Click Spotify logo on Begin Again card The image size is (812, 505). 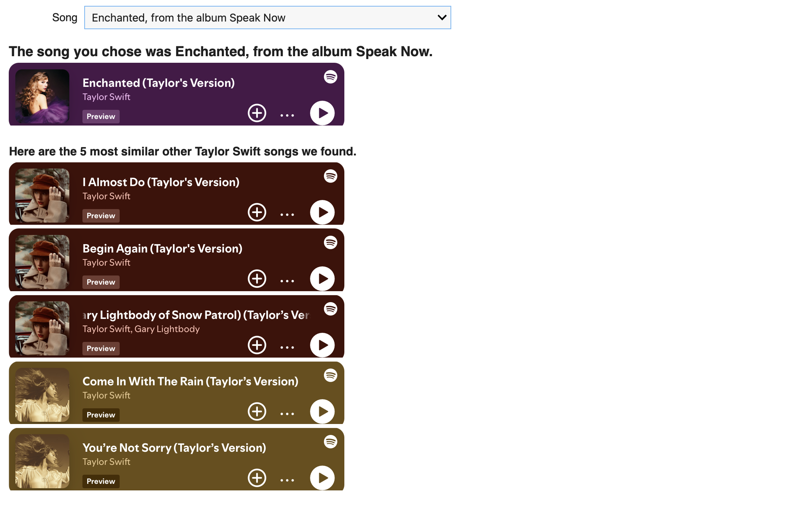[x=330, y=243]
